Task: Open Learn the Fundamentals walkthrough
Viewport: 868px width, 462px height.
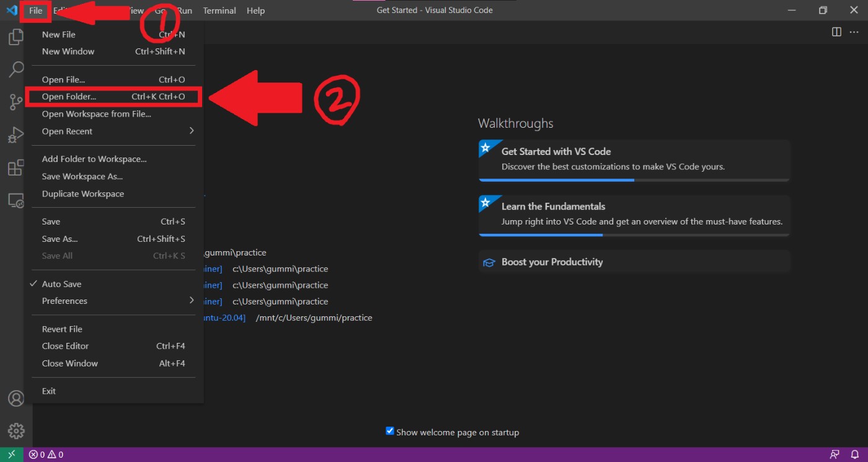Action: [x=634, y=215]
